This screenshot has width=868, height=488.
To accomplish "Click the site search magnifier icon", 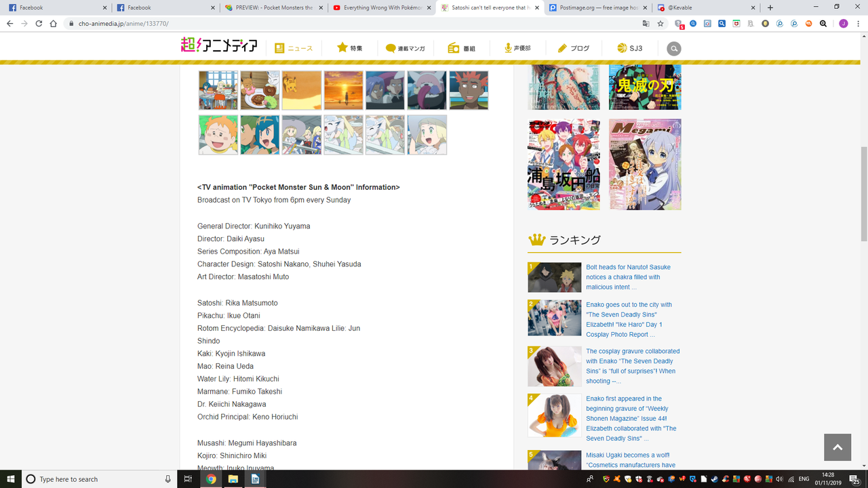I will [x=673, y=49].
